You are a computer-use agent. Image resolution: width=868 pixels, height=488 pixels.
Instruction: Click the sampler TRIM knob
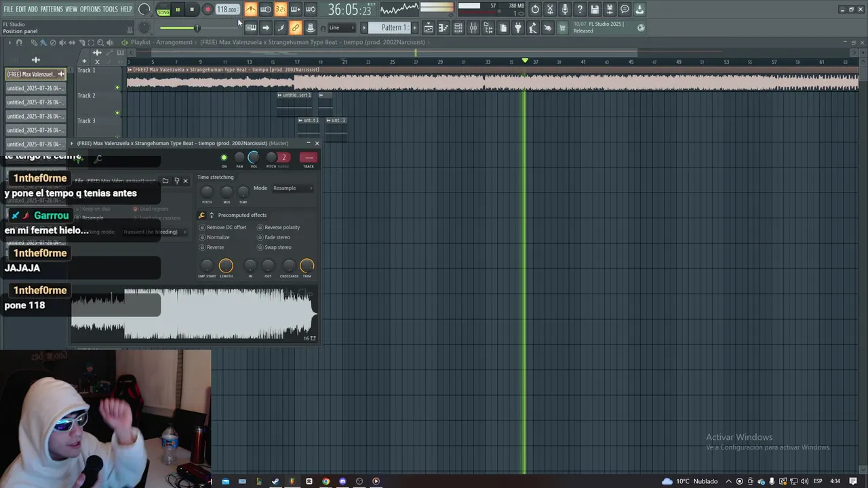coord(307,265)
